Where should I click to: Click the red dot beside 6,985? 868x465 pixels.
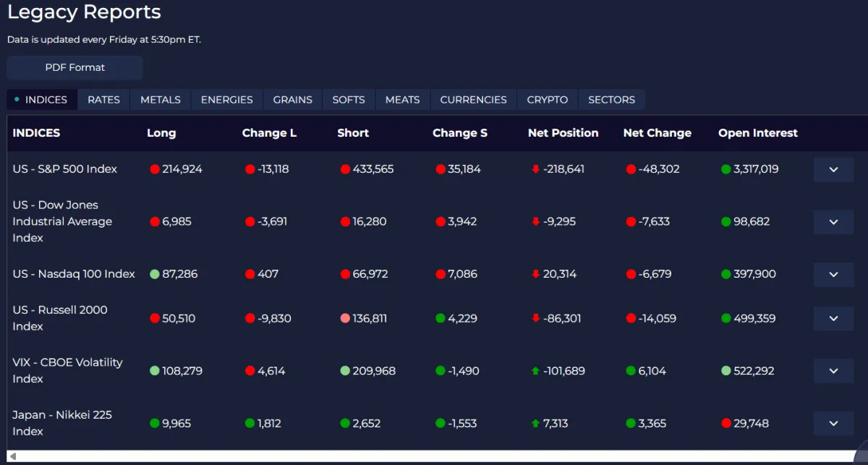[154, 222]
